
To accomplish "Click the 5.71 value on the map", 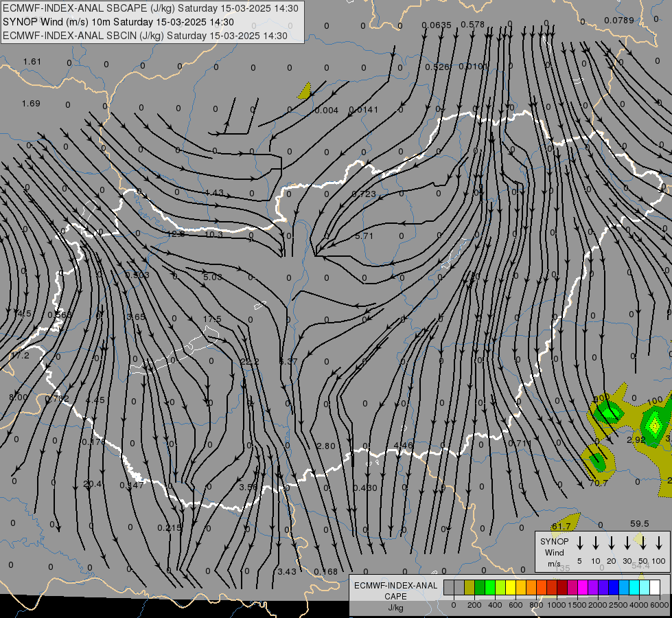I will tap(364, 236).
